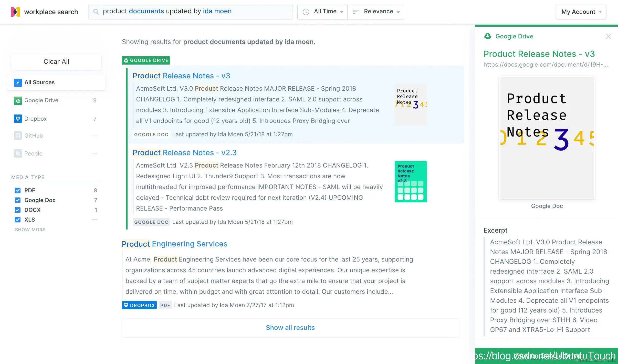Click the People source icon
Screen dimensions: 618x364
click(x=18, y=153)
